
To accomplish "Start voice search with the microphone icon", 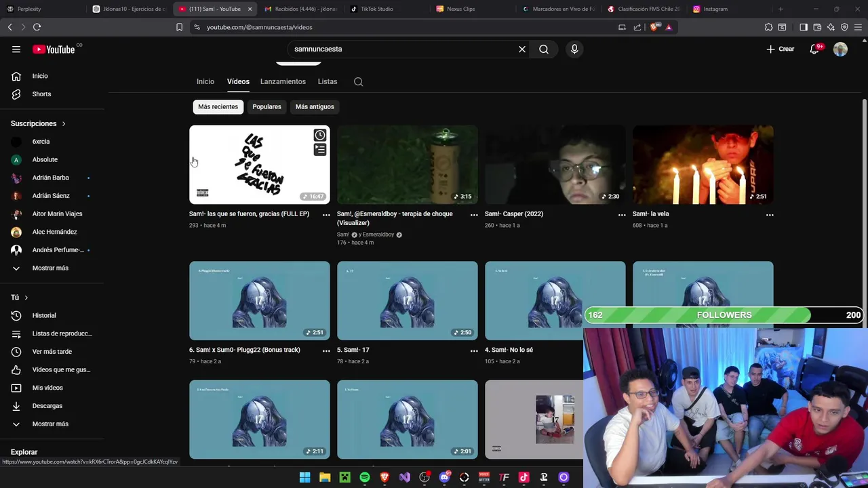I will tap(574, 49).
